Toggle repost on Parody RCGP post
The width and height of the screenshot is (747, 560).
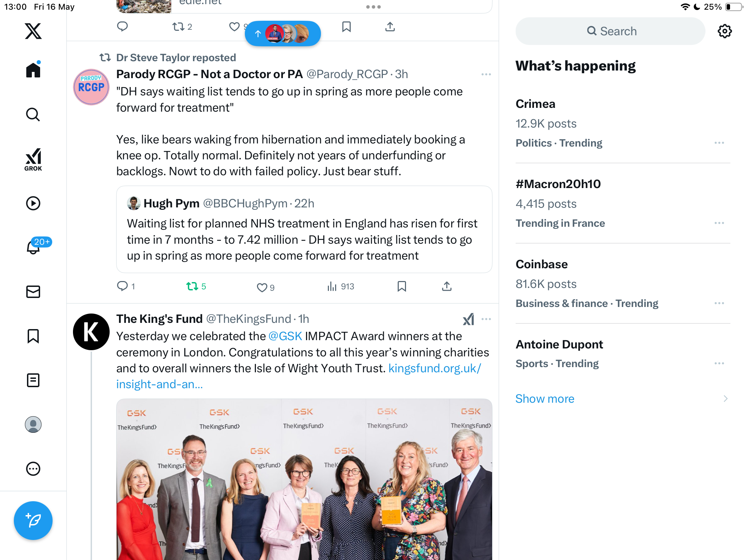196,286
